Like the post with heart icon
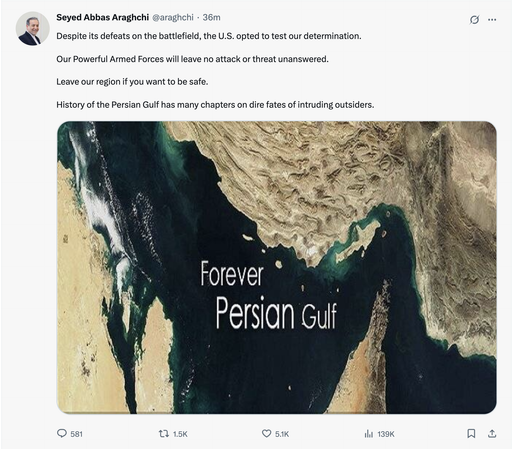 click(266, 433)
